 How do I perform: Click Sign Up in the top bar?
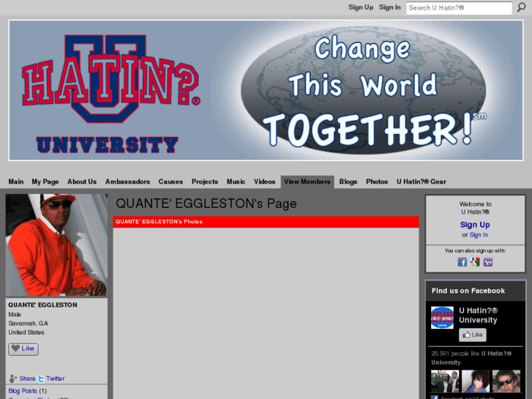click(361, 7)
